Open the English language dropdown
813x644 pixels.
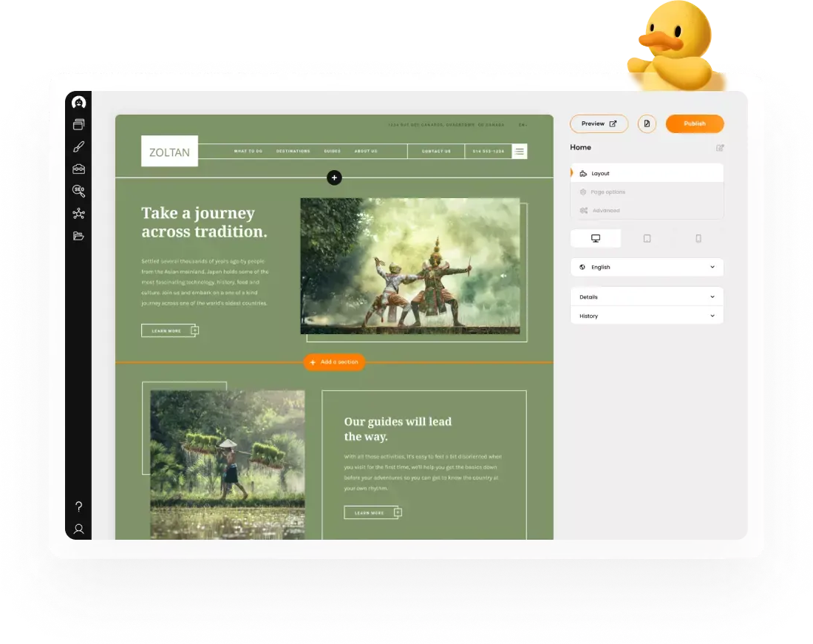coord(647,267)
